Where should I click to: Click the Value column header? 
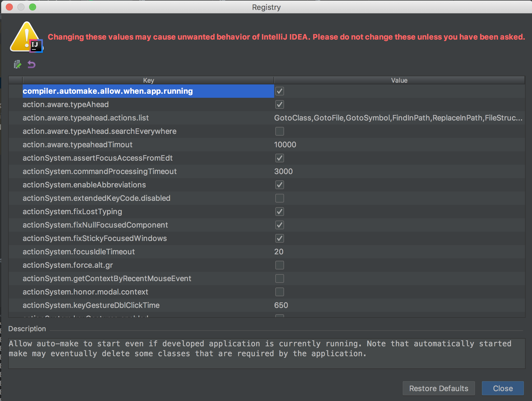pyautogui.click(x=399, y=80)
